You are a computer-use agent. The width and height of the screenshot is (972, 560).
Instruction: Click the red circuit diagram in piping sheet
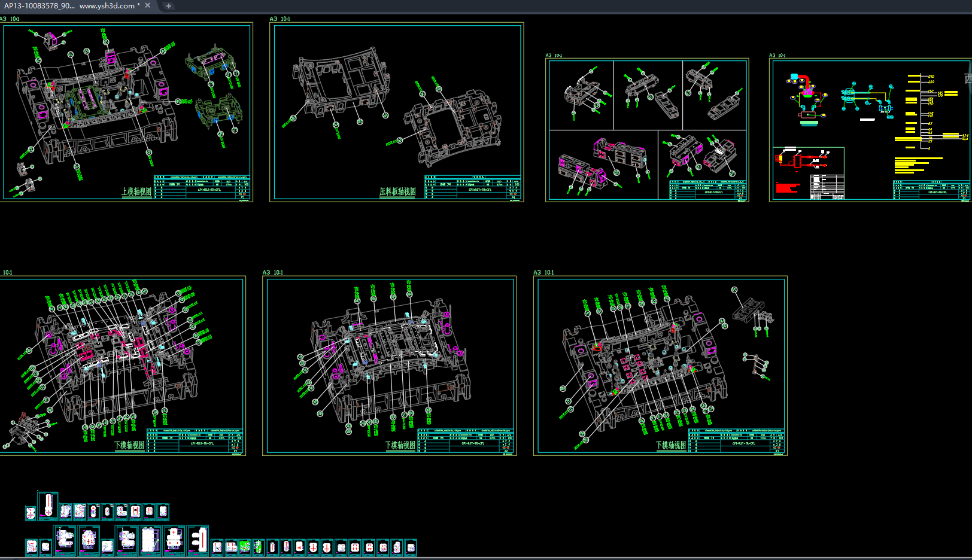803,160
